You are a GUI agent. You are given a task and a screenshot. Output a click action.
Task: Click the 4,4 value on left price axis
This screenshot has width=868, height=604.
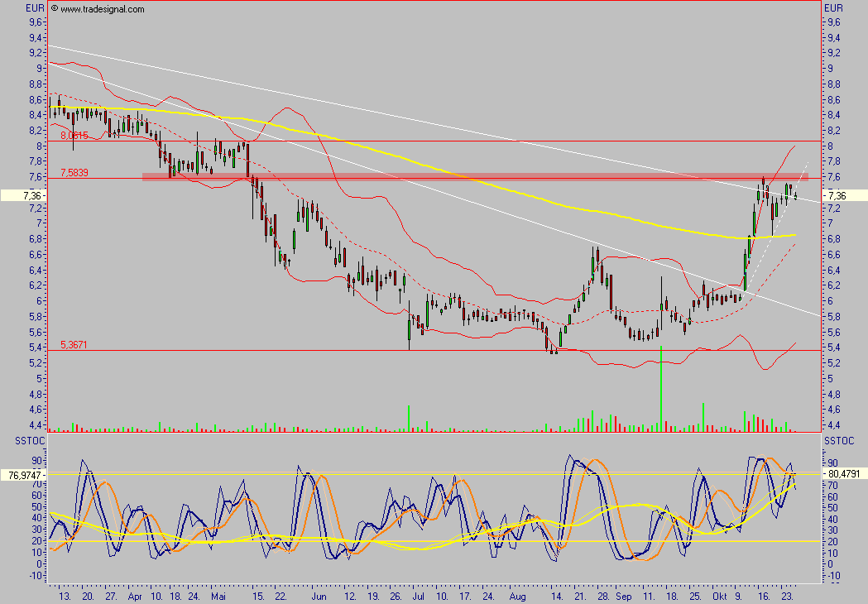pyautogui.click(x=37, y=425)
